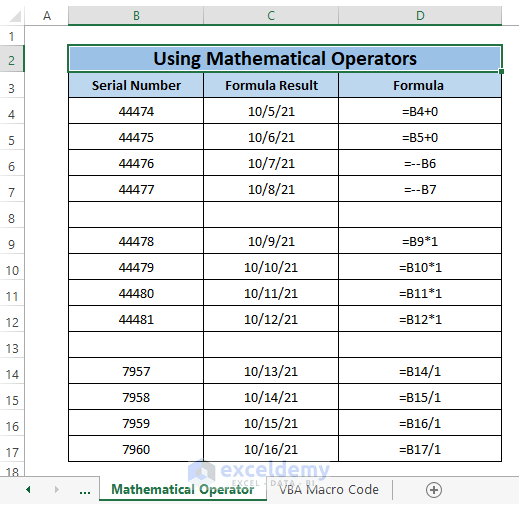Select date cell 10/11/21
The height and width of the screenshot is (505, 519).
pos(271,293)
